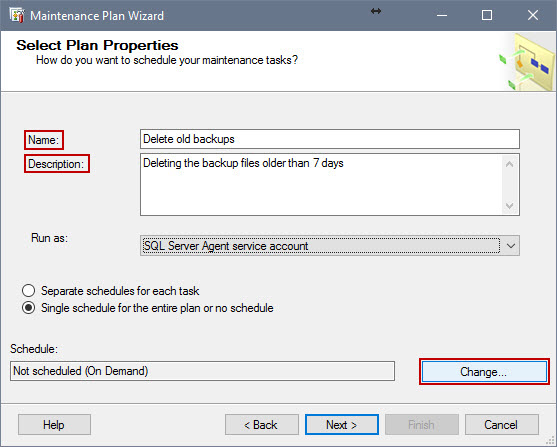The image size is (557, 447).
Task: Select Separate schedules for each task
Action: pyautogui.click(x=28, y=291)
